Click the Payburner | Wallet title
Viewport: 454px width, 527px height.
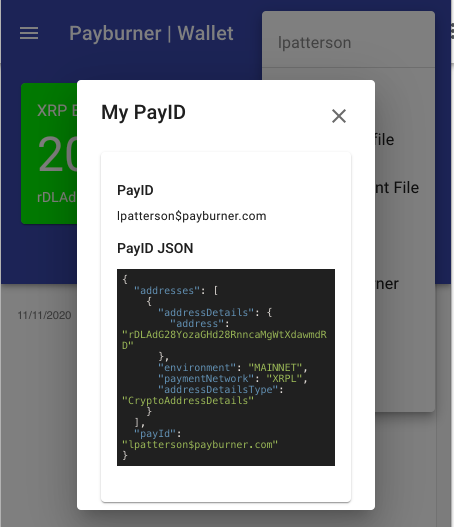pos(151,33)
